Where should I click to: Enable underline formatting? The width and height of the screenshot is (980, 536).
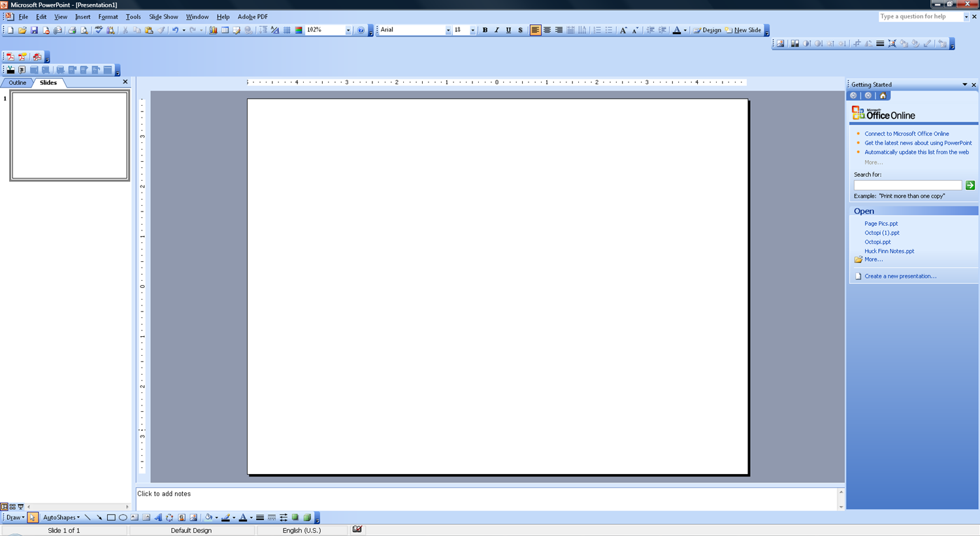point(508,30)
